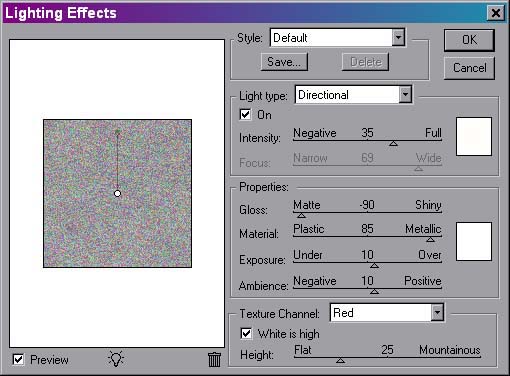Click the Gloss value -90
The height and width of the screenshot is (376, 510).
[367, 205]
